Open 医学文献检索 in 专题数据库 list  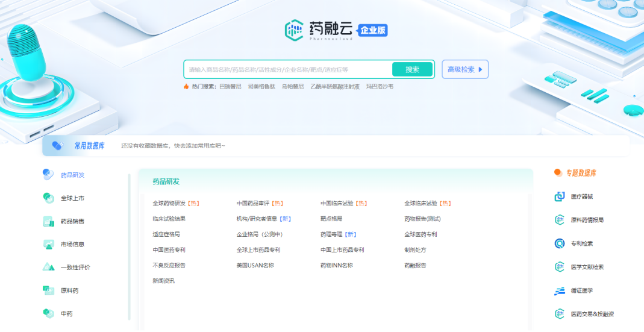[x=587, y=267]
